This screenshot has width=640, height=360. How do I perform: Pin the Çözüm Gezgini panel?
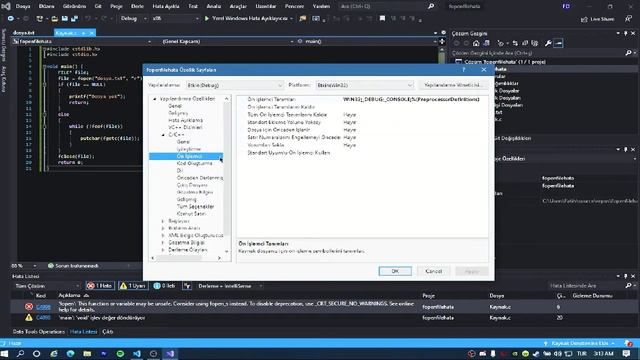625,33
